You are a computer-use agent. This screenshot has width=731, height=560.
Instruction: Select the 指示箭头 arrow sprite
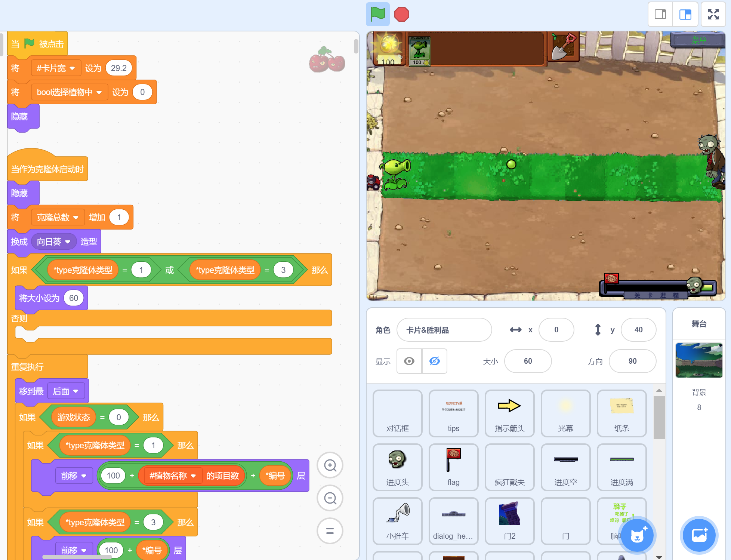[x=510, y=413]
